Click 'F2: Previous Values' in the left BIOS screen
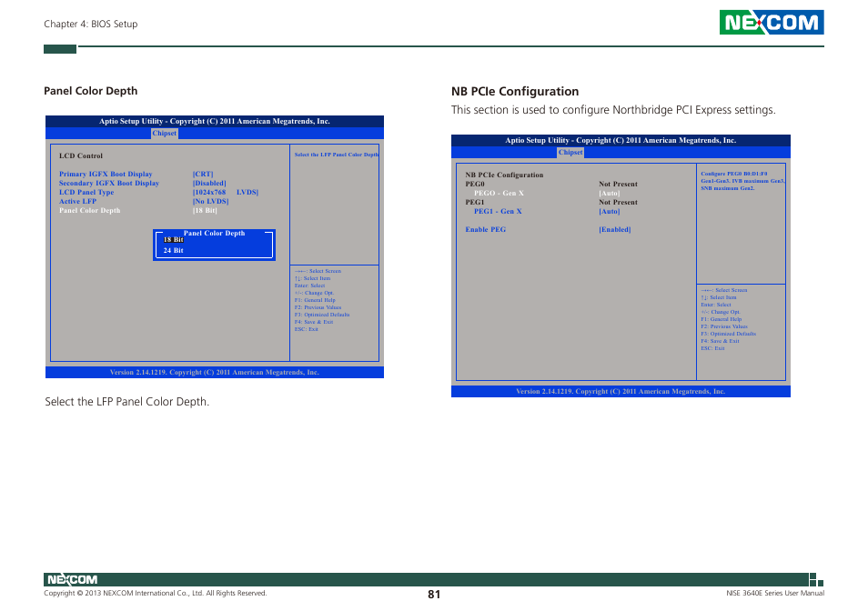Viewport: 868px width, 611px height. pos(318,307)
